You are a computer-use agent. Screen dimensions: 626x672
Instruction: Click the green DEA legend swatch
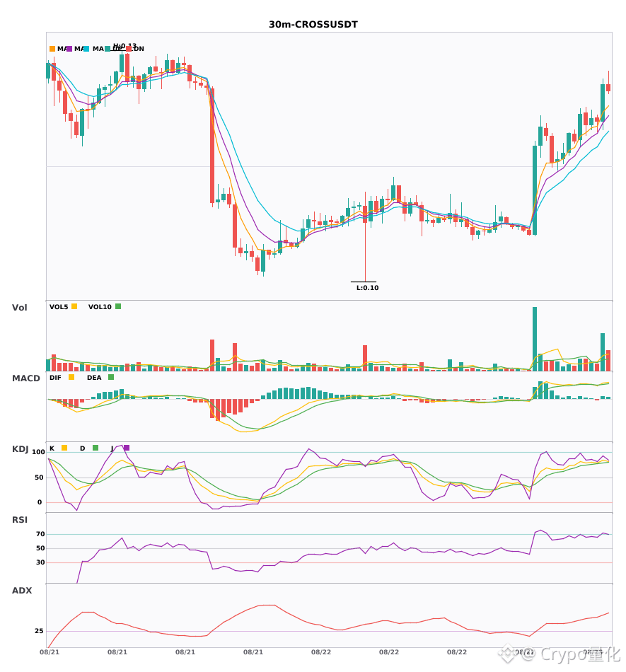click(111, 377)
